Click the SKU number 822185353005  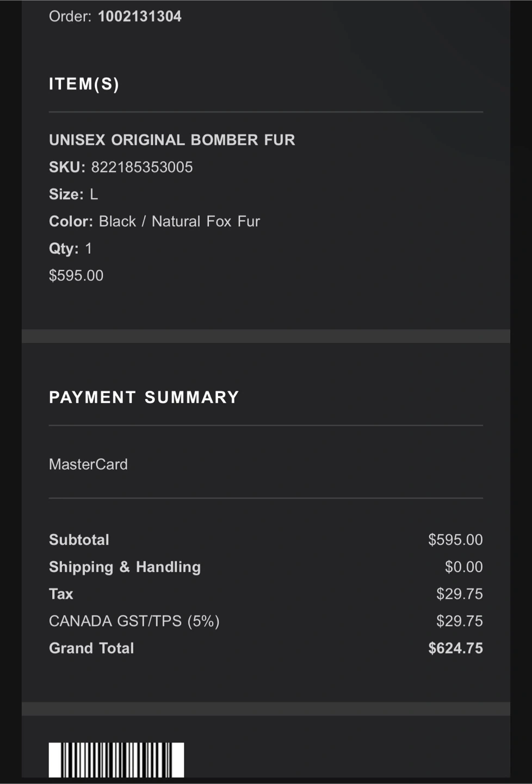pos(142,167)
